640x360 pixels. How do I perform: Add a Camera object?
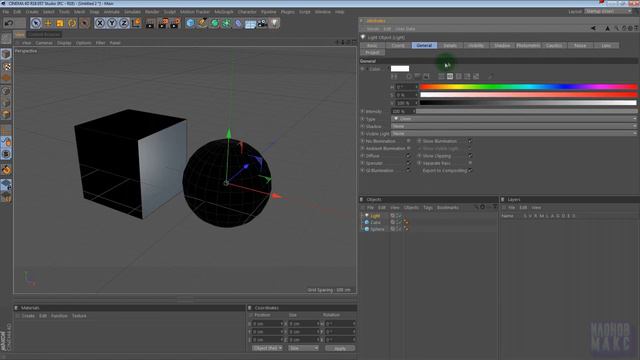click(262, 23)
